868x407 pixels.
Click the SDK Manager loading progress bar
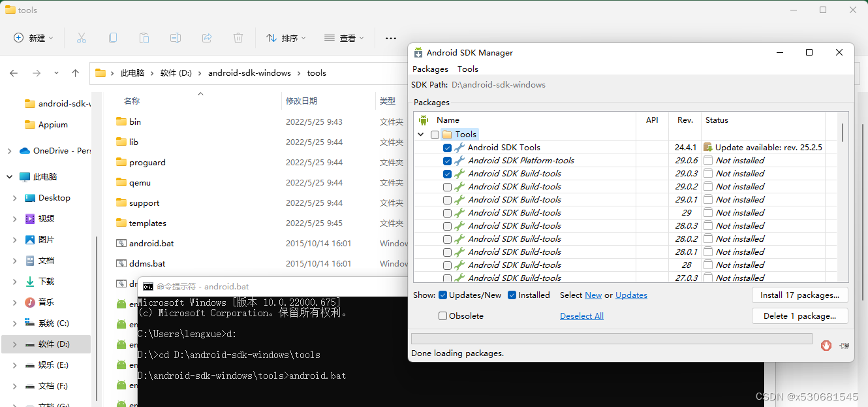pyautogui.click(x=612, y=338)
